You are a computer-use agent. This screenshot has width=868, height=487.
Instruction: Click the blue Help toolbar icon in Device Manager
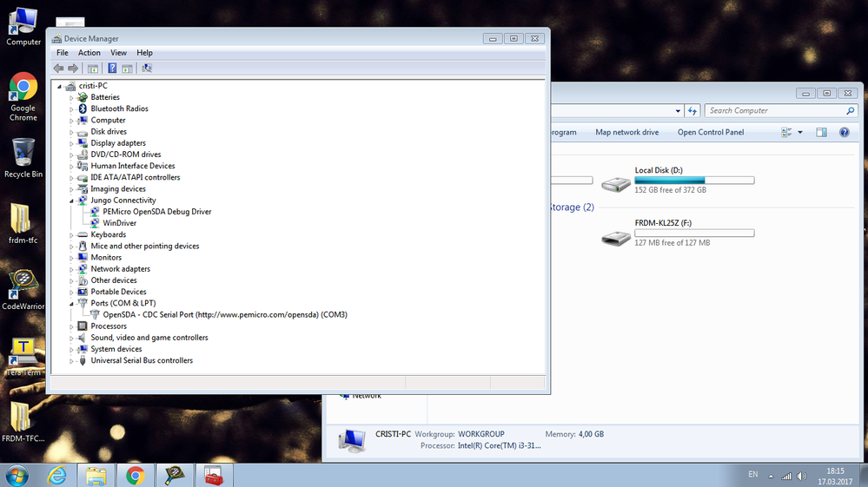pos(112,68)
